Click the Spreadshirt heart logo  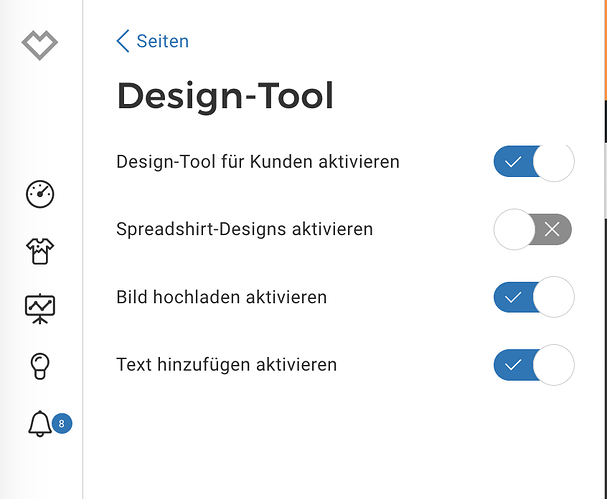(x=40, y=45)
